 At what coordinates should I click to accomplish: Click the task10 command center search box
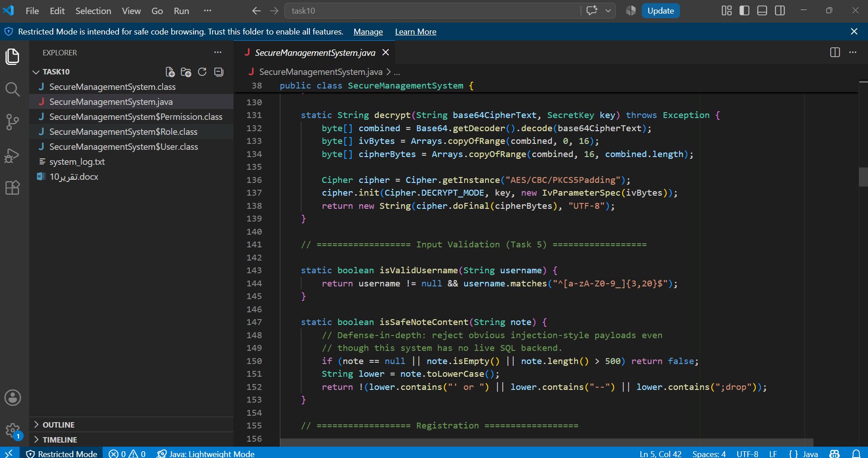point(433,10)
